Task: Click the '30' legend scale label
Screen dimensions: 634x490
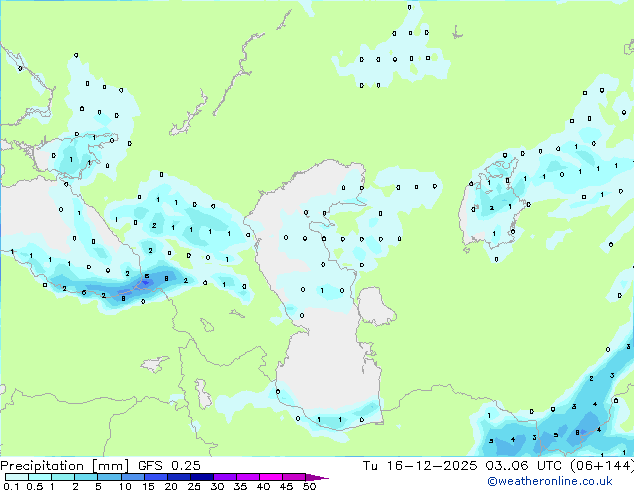Action: click(x=217, y=486)
